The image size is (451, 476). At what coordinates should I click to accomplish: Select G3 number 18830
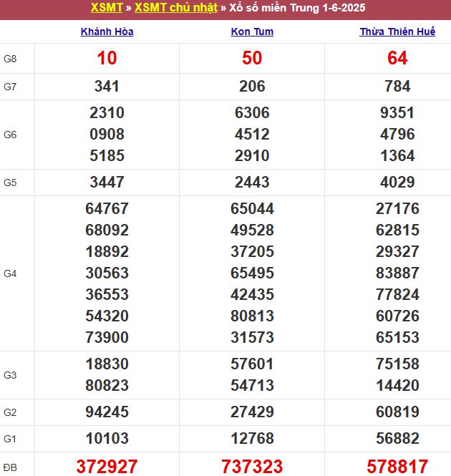(x=107, y=364)
